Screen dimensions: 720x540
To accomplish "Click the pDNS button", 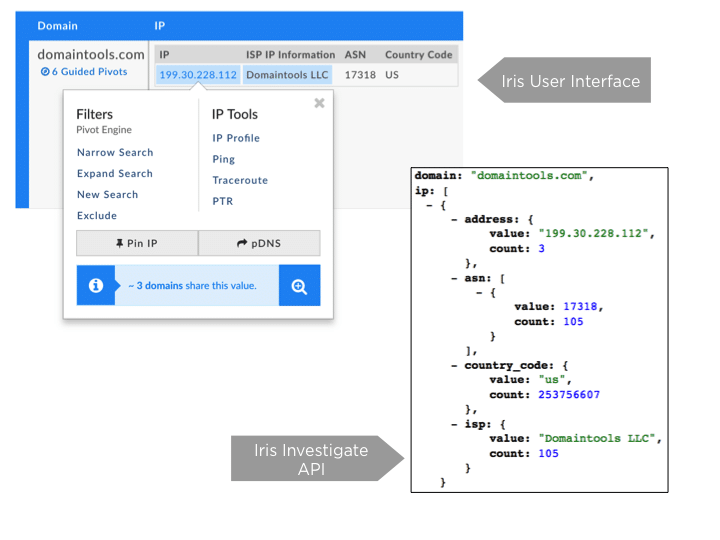I will tap(259, 243).
